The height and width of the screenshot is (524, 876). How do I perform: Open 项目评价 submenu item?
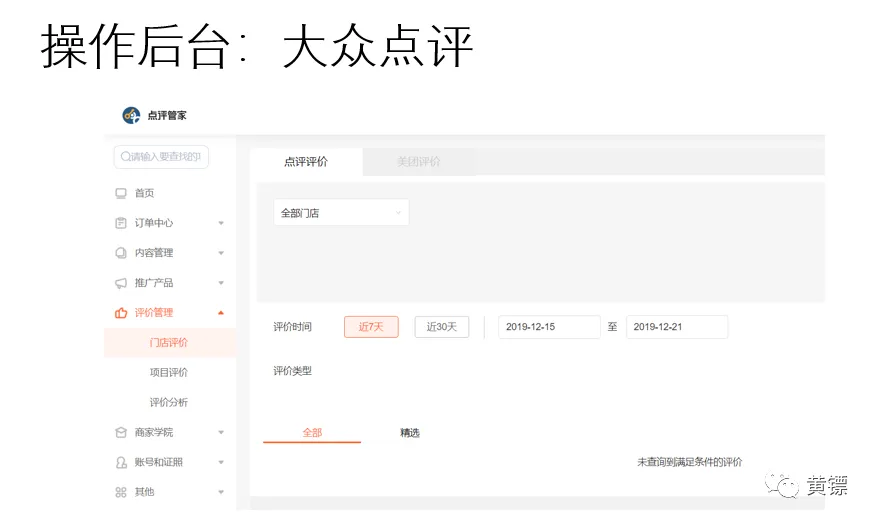170,373
